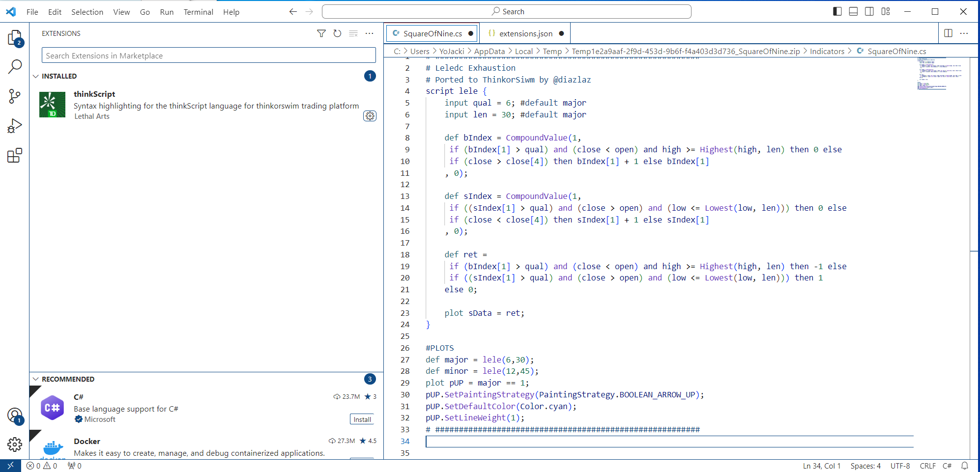This screenshot has width=980, height=472.
Task: Click the ports forwarded status indicator
Action: tap(75, 466)
